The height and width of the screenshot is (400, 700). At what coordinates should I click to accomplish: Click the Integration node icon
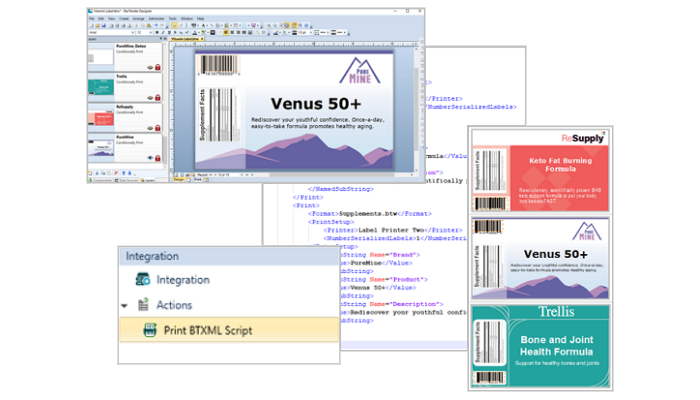143,280
